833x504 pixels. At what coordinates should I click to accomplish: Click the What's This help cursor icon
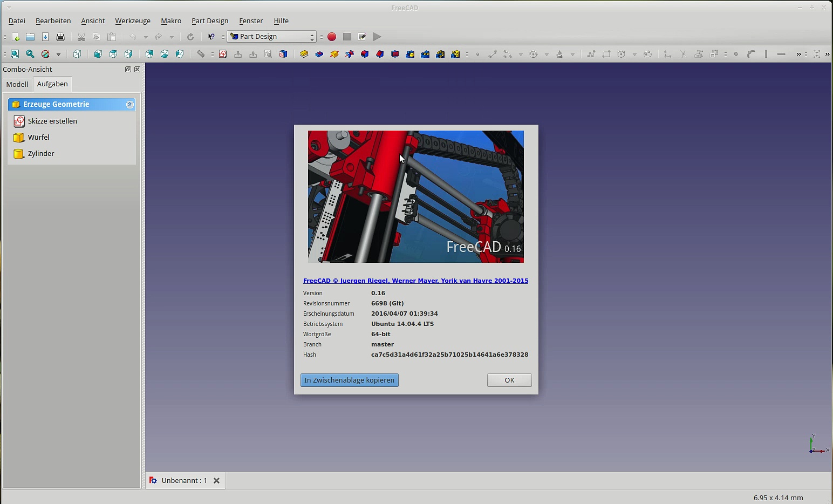211,37
